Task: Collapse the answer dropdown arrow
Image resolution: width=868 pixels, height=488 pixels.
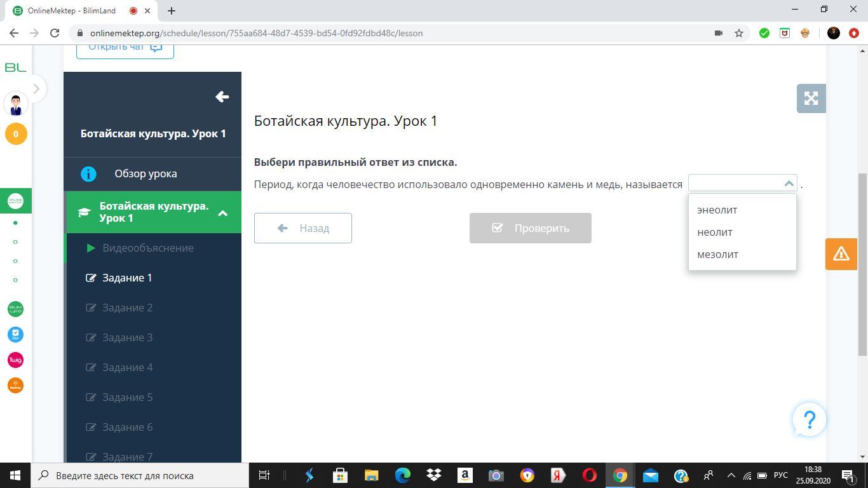Action: coord(789,184)
